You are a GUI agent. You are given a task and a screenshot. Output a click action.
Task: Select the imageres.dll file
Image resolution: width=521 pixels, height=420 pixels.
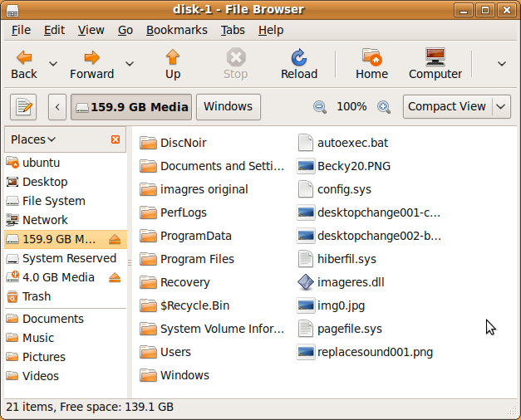(350, 282)
